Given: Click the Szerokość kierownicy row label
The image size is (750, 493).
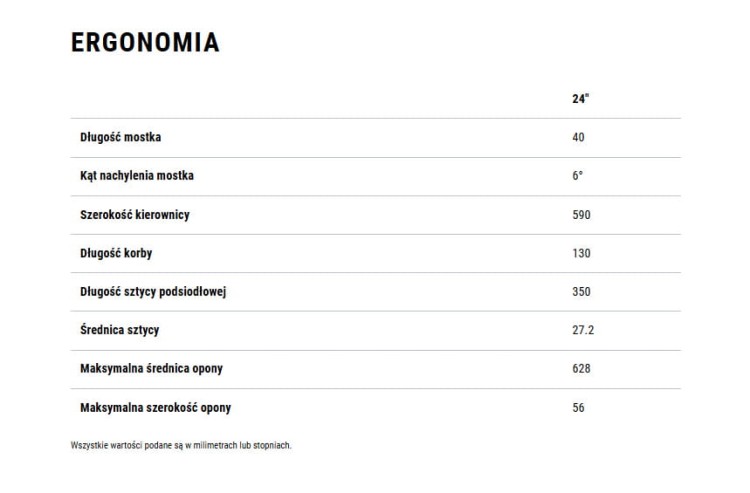Looking at the screenshot, I should click(x=135, y=215).
